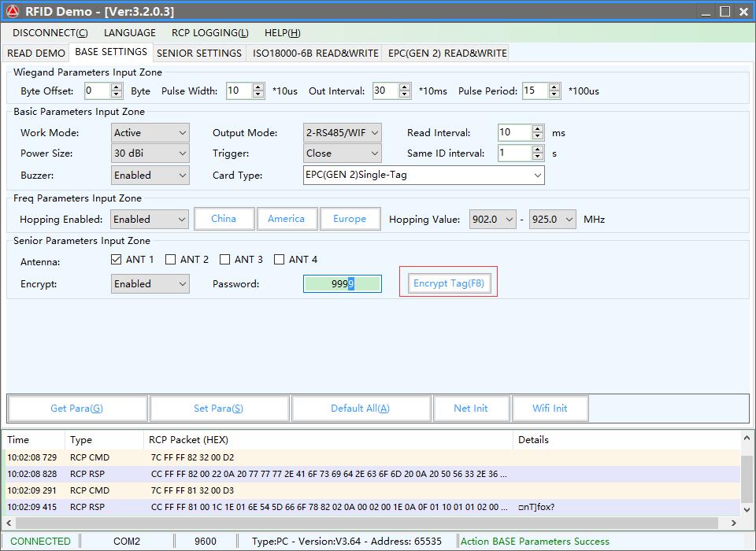Open the EPC(GEN 2) READ&WRITE tab

pos(447,53)
